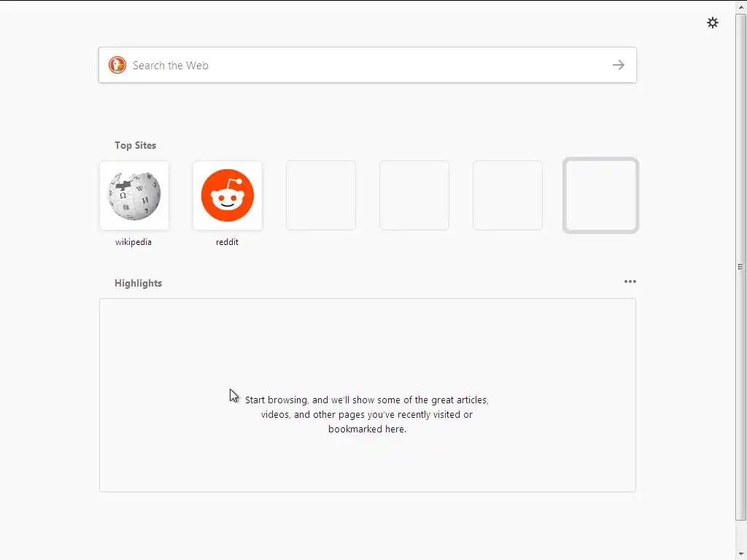Click the DuckDuckGo logo in search bar

click(117, 65)
